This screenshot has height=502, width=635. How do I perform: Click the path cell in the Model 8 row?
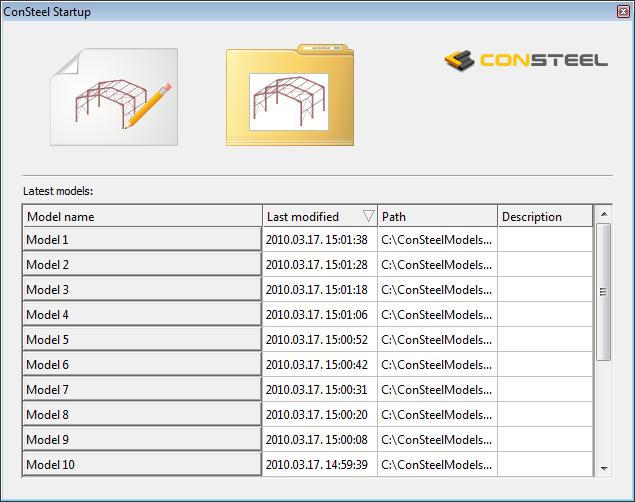[x=437, y=415]
